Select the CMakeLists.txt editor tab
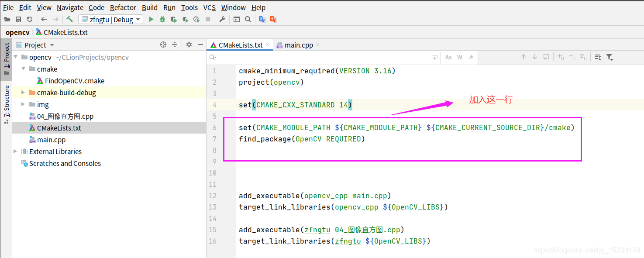The height and width of the screenshot is (258, 644). (241, 45)
